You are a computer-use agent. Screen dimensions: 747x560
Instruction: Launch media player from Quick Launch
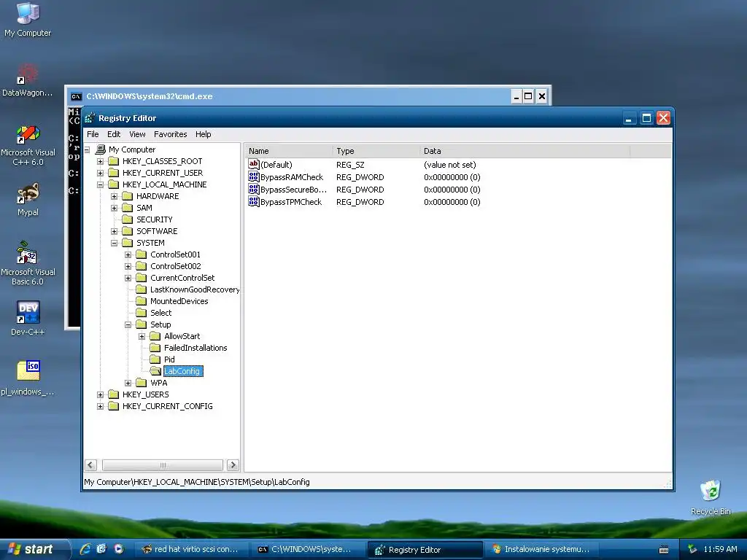(x=118, y=549)
